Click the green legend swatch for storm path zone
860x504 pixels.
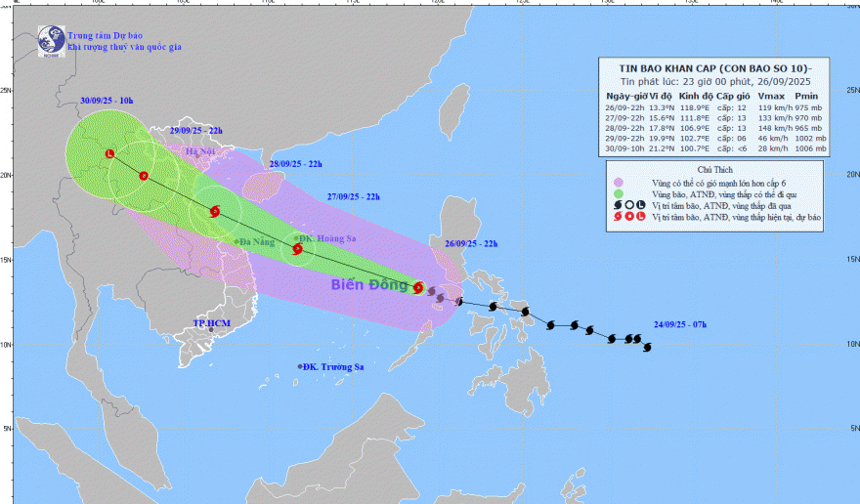(619, 193)
